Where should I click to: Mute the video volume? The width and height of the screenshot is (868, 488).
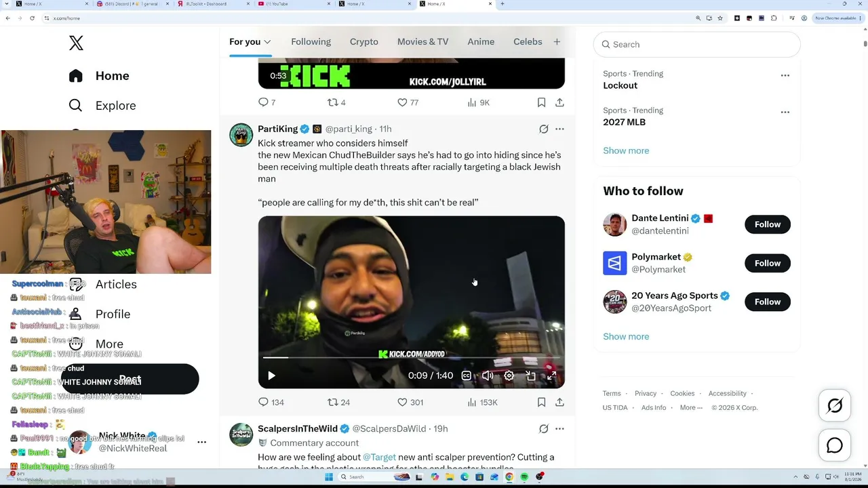coord(488,375)
